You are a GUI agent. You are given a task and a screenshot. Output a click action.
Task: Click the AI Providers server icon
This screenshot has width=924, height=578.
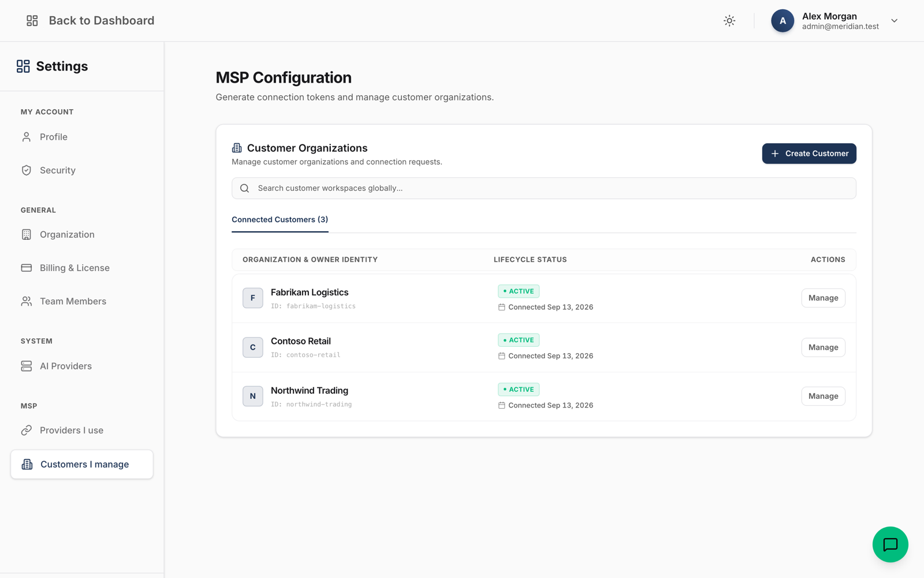pyautogui.click(x=27, y=366)
